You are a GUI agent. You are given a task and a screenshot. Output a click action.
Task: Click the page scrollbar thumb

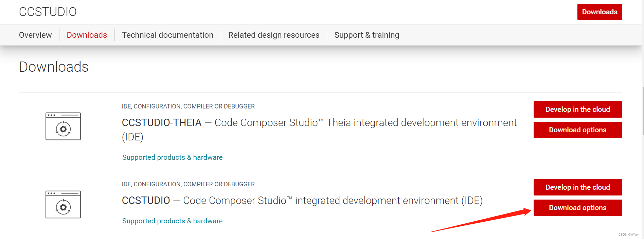tap(643, 111)
